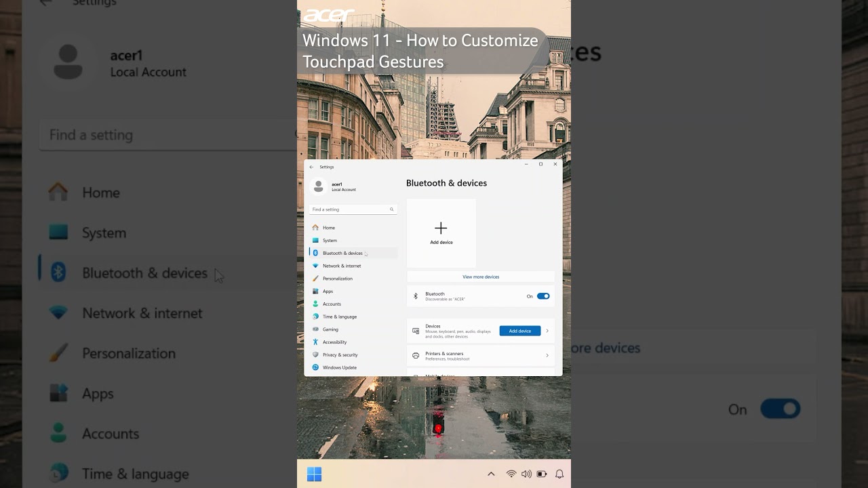Focus the Find a setting search box
868x488 pixels.
click(353, 209)
